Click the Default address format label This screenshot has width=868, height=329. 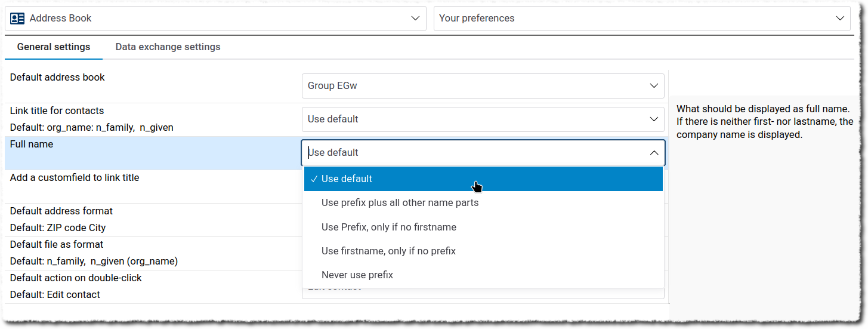(61, 211)
